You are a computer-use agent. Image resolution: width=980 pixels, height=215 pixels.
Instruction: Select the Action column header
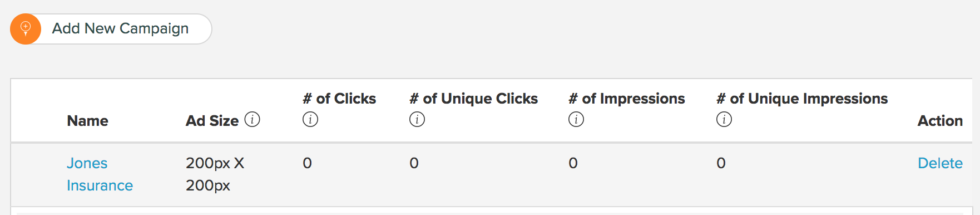click(x=940, y=121)
